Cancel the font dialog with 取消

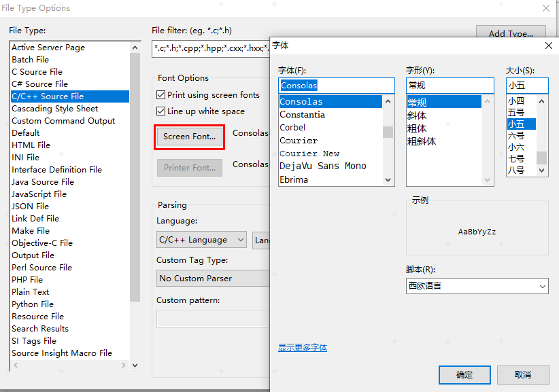(523, 374)
